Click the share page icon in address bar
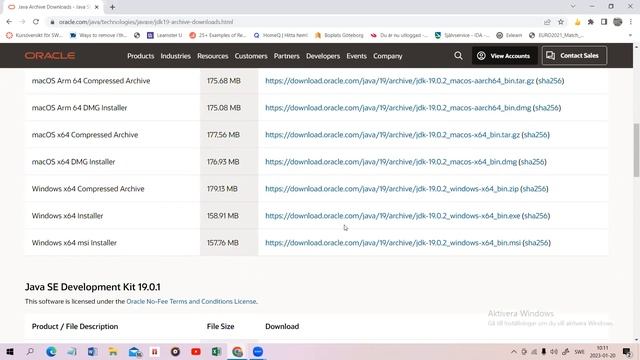The width and height of the screenshot is (640, 360). (x=547, y=22)
